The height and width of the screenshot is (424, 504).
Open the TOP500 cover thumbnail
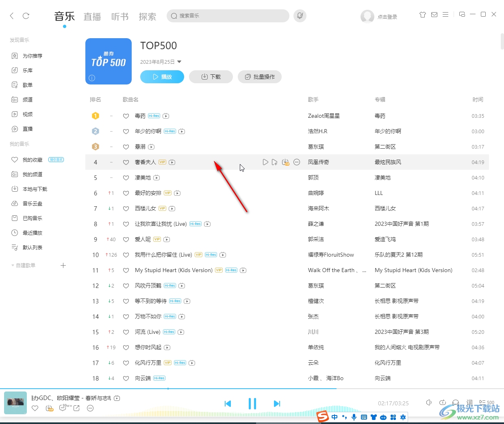tap(109, 61)
